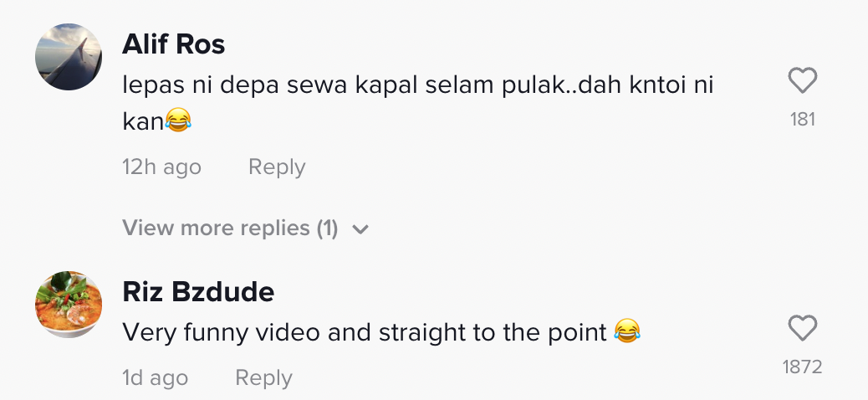Click the laughing emoji after 'straight to the point'
This screenshot has height=400, width=868.
click(626, 333)
